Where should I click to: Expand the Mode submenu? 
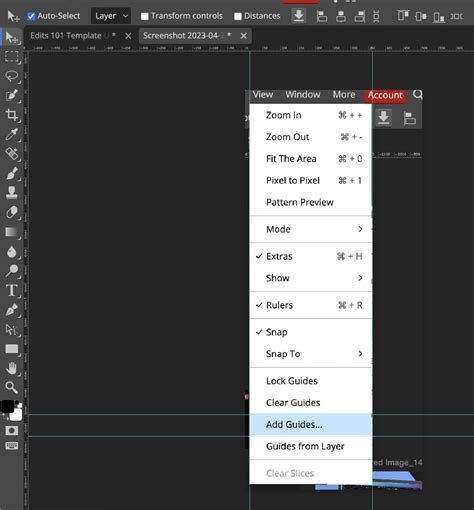point(311,229)
